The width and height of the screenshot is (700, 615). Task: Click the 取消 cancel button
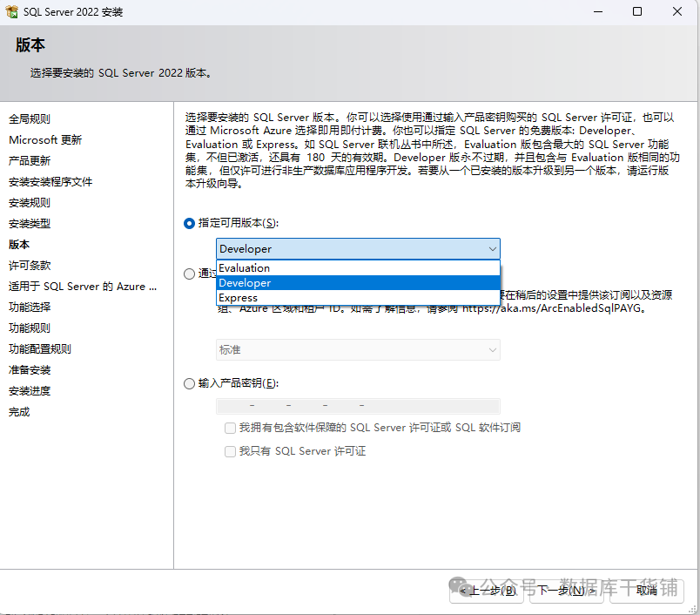pos(646,591)
